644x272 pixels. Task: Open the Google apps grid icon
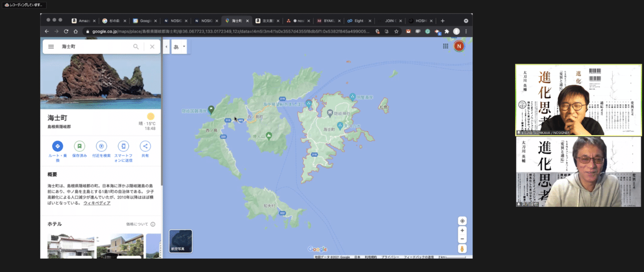coord(445,46)
